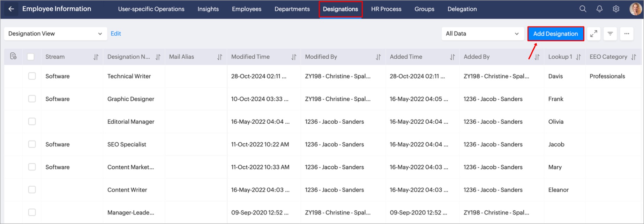Sort by the Designation Name column
The image size is (644, 224).
158,57
